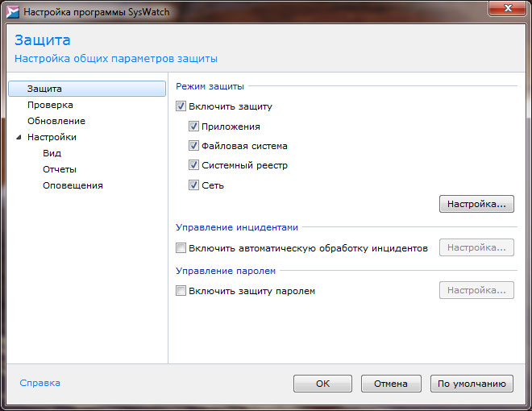Click the 'Управление инцидентами' section heading
The height and width of the screenshot is (411, 532).
237,227
